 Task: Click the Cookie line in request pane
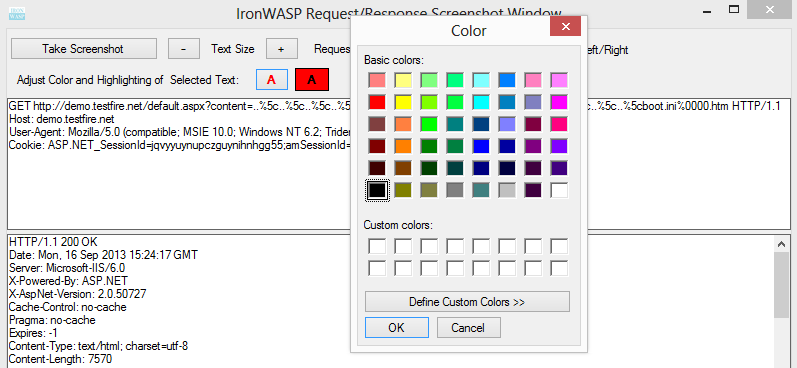click(x=179, y=145)
